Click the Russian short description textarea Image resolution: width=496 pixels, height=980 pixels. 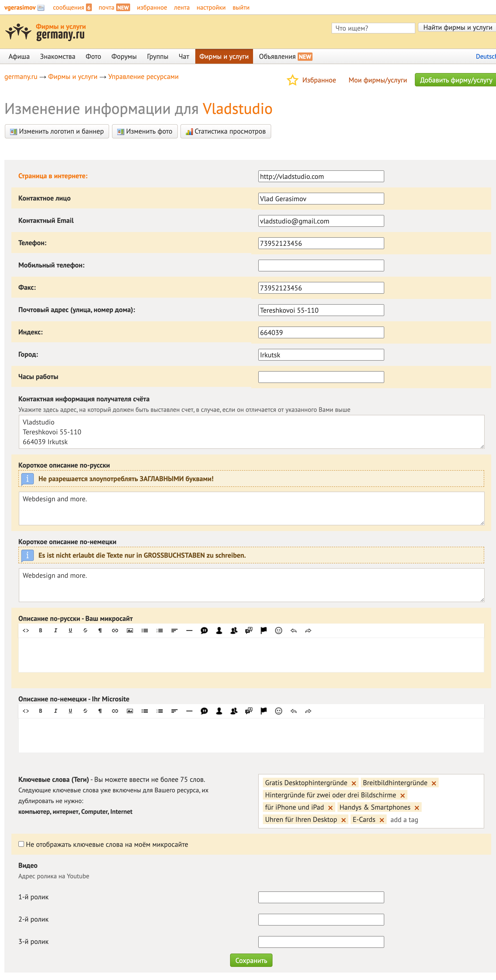pyautogui.click(x=251, y=509)
